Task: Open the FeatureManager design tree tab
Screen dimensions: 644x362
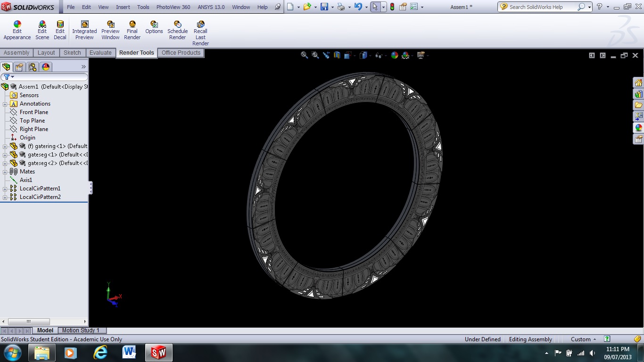Action: 6,67
